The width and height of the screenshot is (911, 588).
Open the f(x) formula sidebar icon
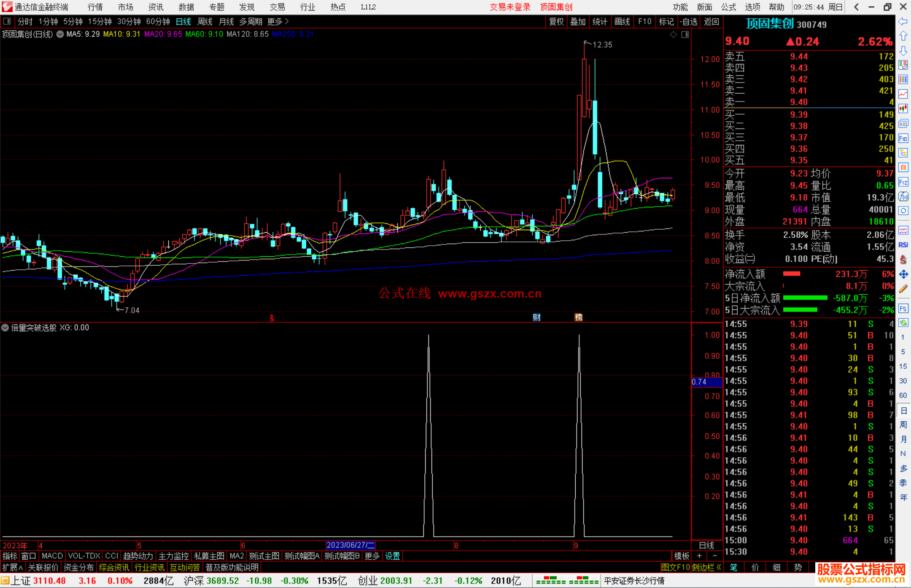pyautogui.click(x=903, y=196)
